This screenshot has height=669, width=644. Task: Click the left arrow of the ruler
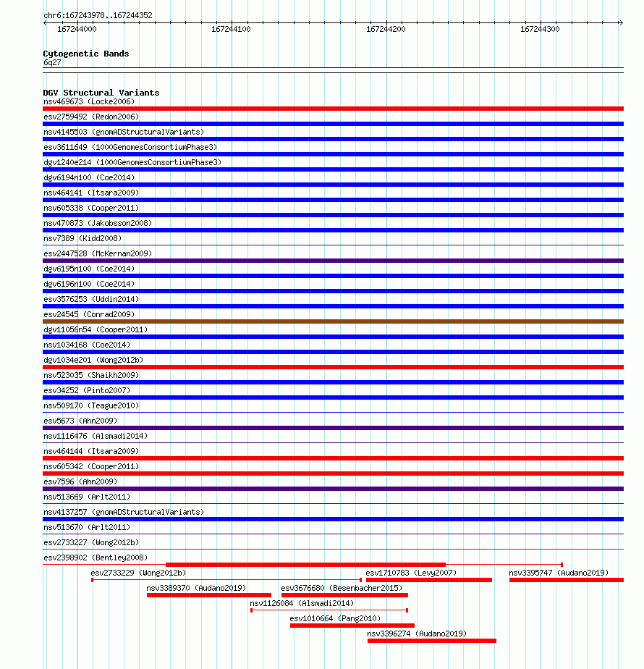tap(45, 22)
